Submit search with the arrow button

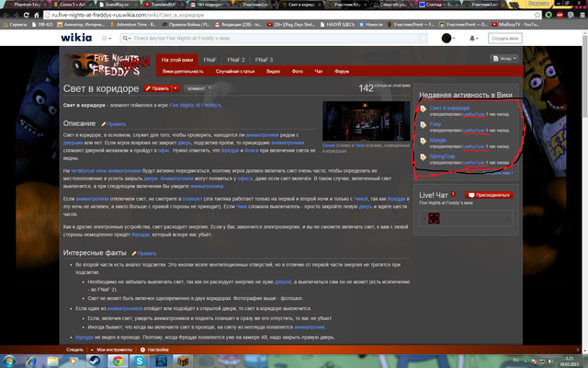(x=423, y=38)
